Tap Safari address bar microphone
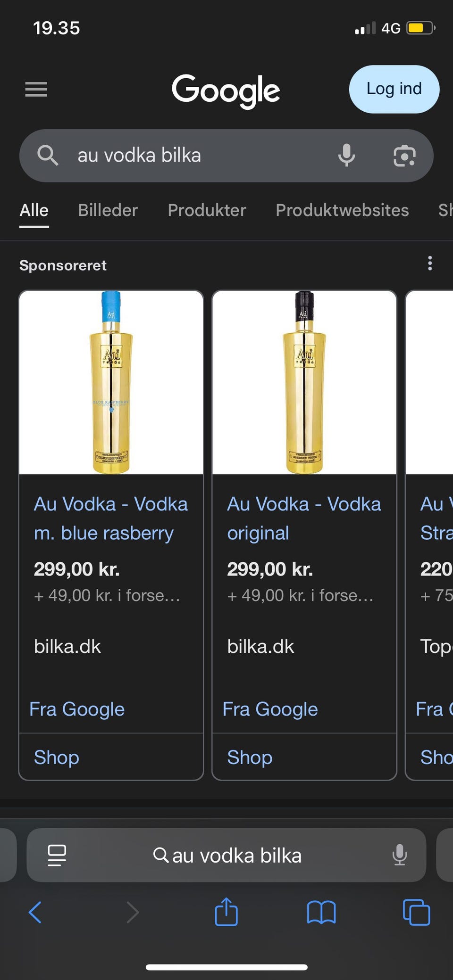The image size is (453, 980). [399, 855]
